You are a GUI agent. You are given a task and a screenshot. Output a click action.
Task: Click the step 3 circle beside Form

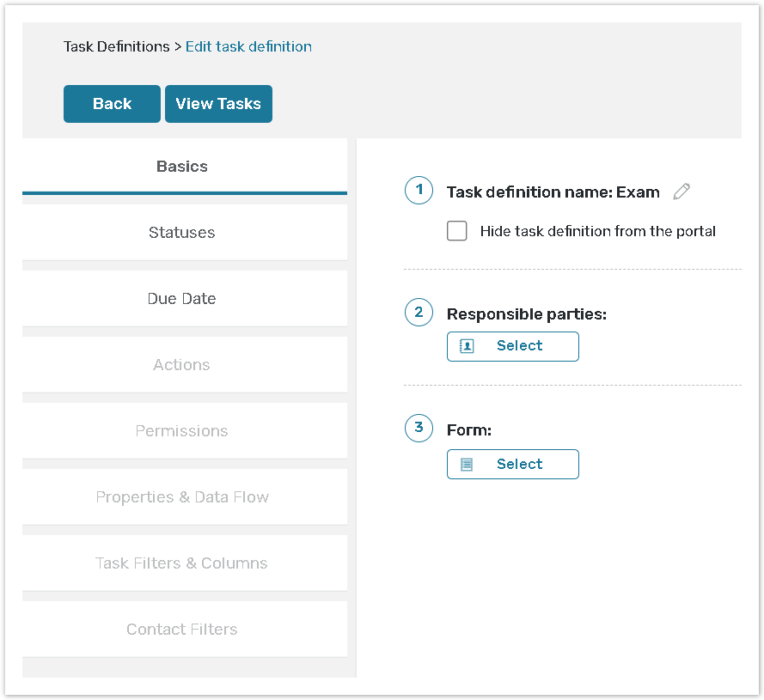click(x=419, y=429)
